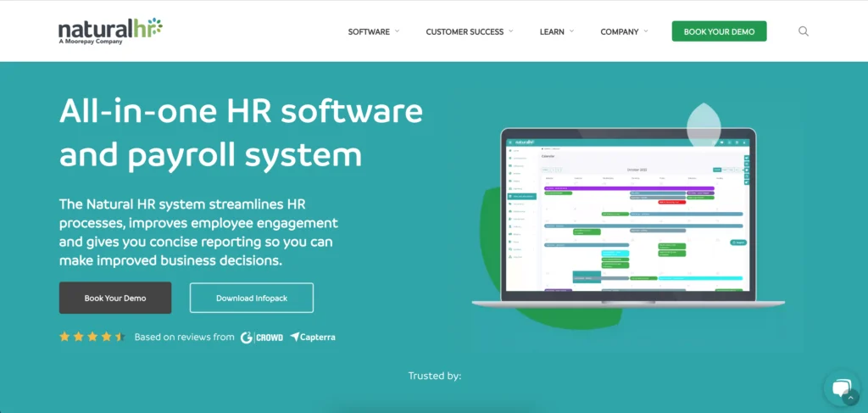Click the "Trusted by:" text
Screen dimensions: 868x413
(435, 376)
